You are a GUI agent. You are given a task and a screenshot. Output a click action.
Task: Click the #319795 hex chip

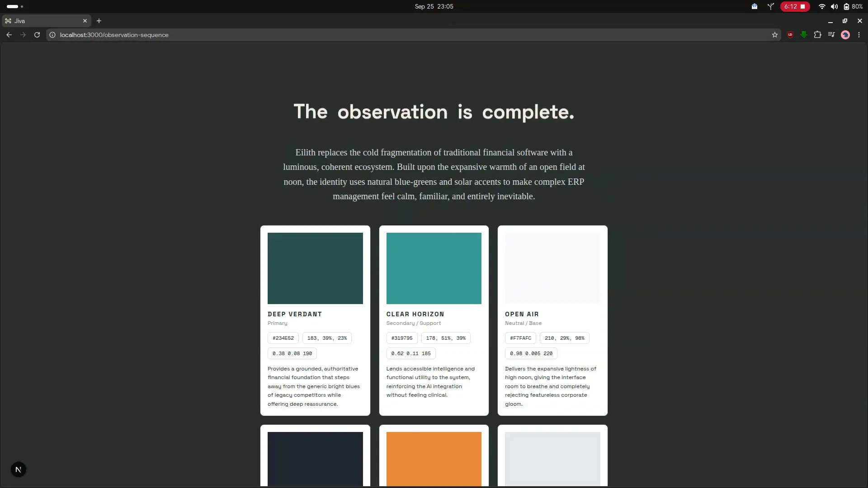[402, 338]
